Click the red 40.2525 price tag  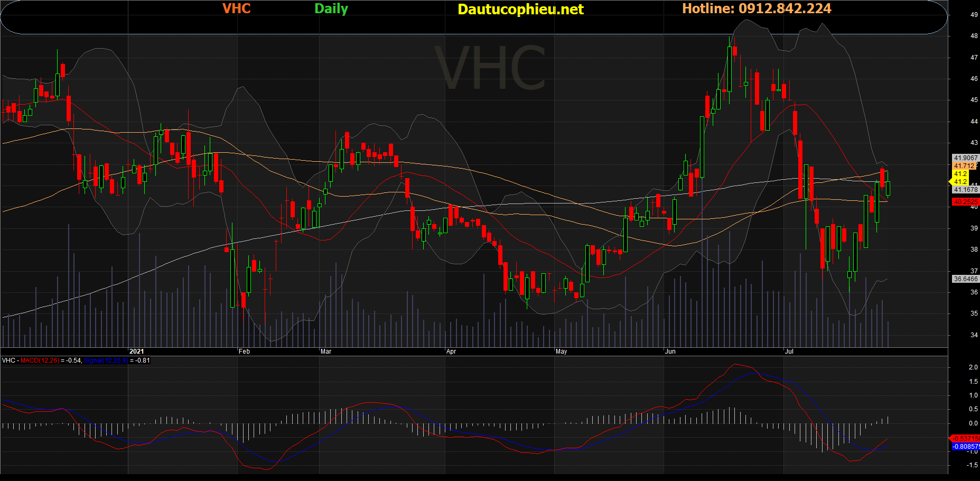click(x=965, y=202)
